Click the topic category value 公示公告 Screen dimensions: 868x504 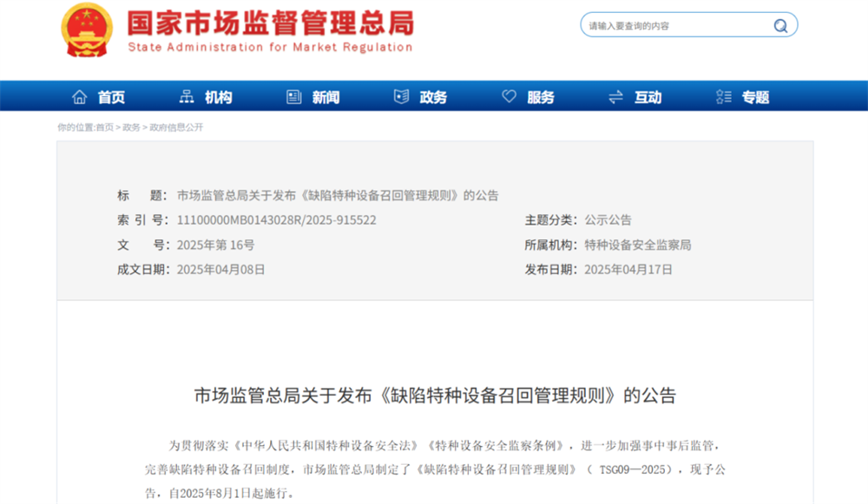[608, 220]
